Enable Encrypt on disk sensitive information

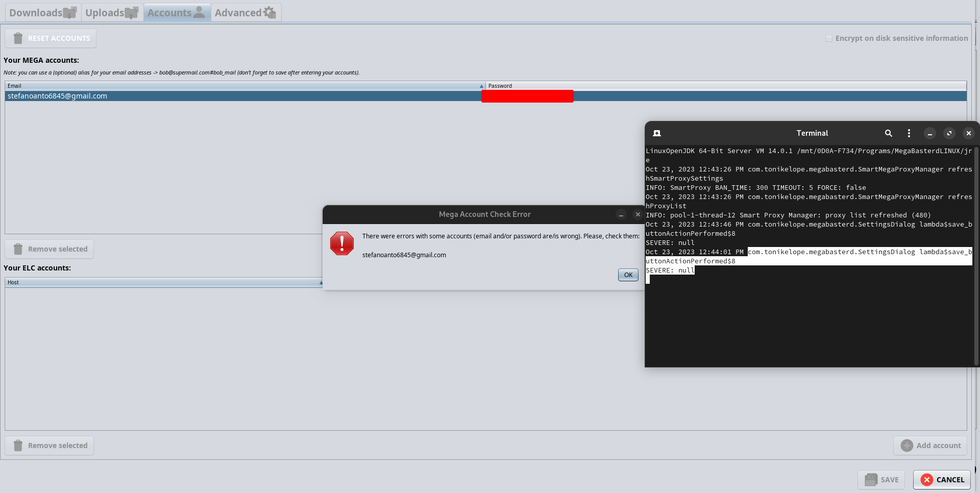pos(829,38)
